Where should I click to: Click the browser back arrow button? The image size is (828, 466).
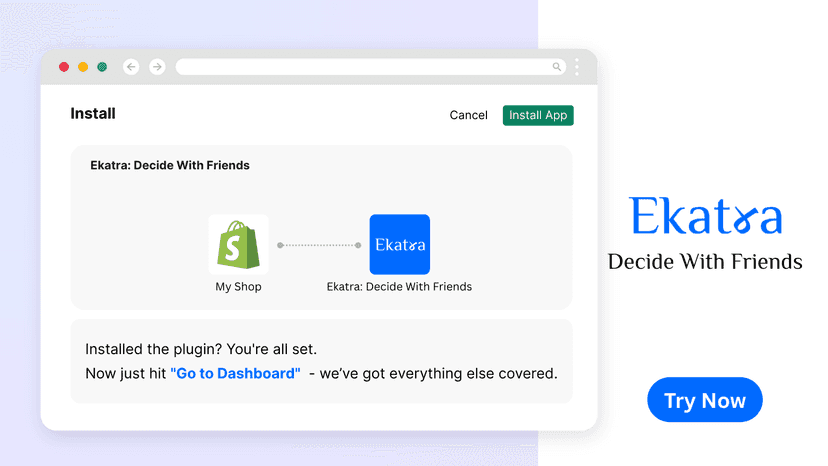(131, 67)
